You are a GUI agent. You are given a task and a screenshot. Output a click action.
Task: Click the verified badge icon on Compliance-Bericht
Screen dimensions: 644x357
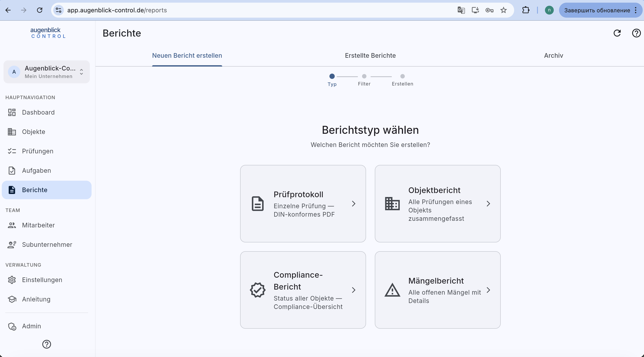coord(258,290)
